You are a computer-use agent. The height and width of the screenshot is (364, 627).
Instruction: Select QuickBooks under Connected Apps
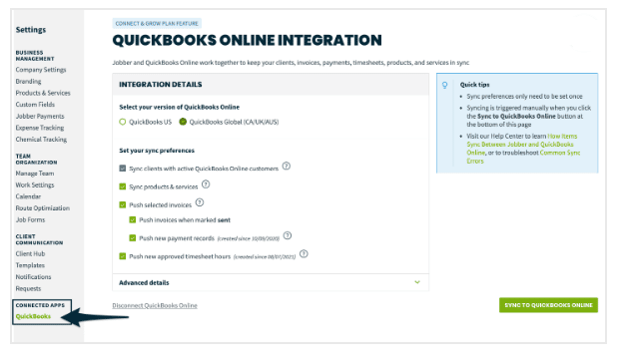click(33, 316)
